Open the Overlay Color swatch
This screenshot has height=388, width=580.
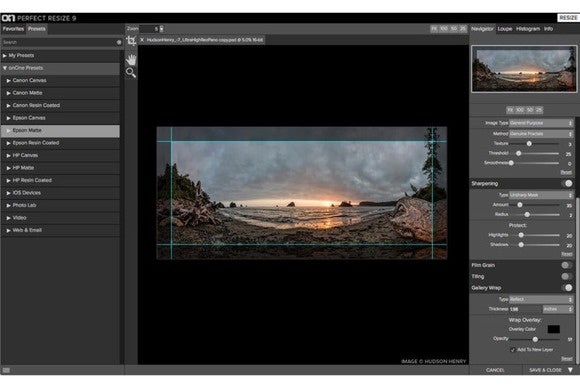pyautogui.click(x=553, y=329)
